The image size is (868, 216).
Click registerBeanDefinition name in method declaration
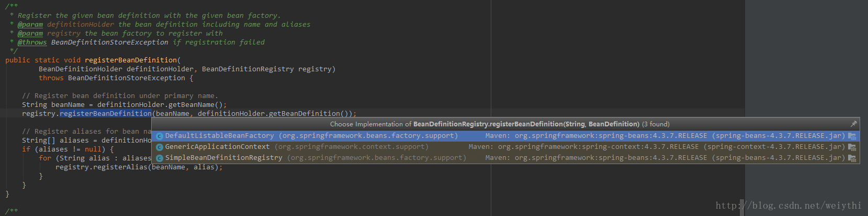(131, 60)
